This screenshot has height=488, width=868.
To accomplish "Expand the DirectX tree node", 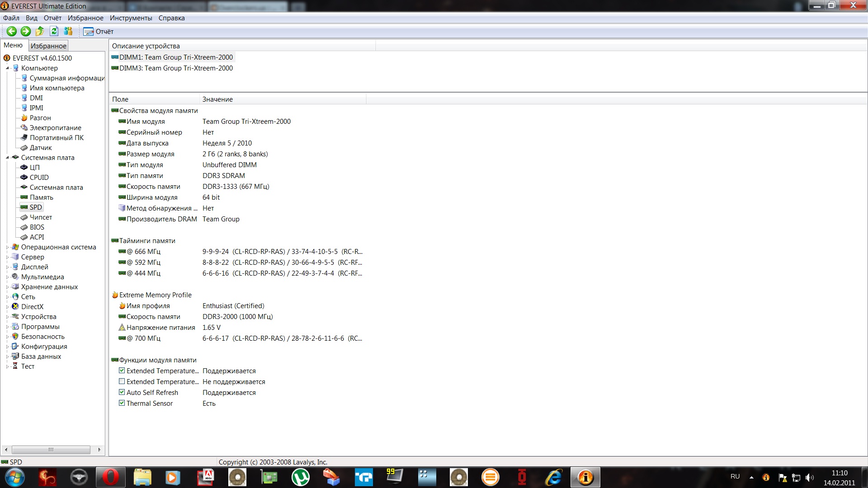I will pos(7,307).
